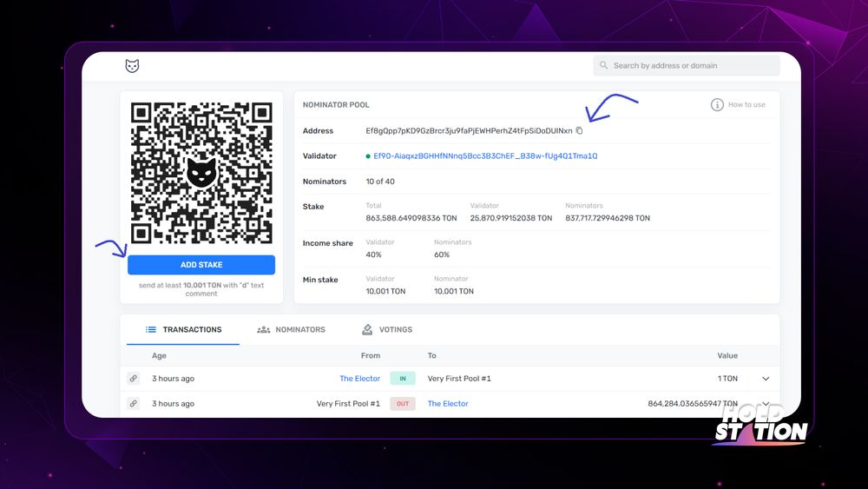The image size is (868, 489).
Task: Open the How to use info icon
Action: (717, 105)
